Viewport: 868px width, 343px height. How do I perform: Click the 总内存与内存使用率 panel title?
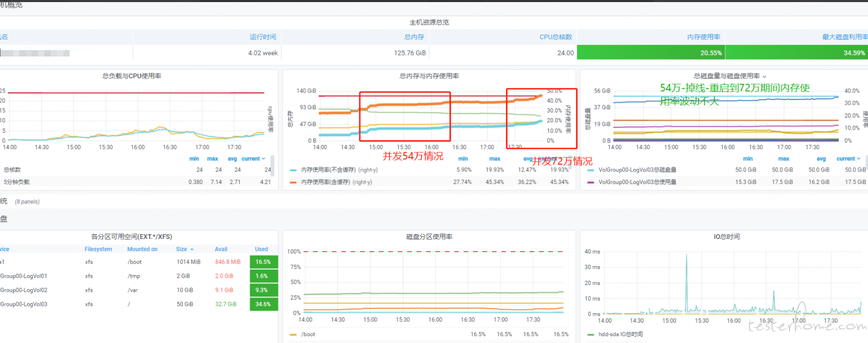(x=429, y=76)
